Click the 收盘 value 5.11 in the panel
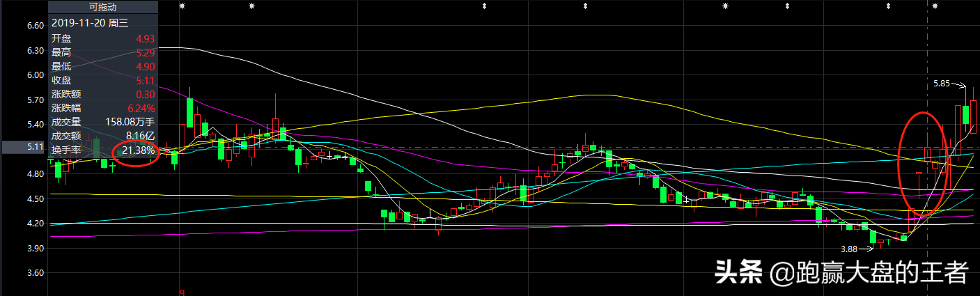Screen dimensions: 980x296 point(145,81)
